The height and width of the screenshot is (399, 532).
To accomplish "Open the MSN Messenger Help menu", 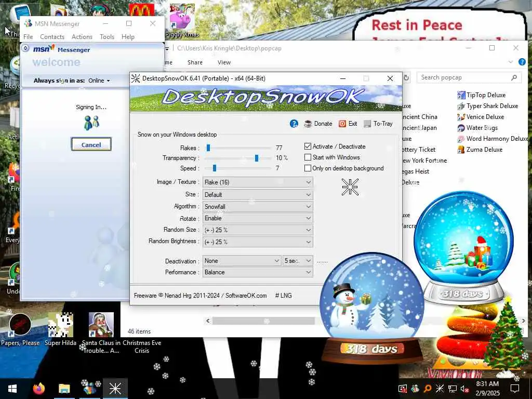I will (128, 37).
